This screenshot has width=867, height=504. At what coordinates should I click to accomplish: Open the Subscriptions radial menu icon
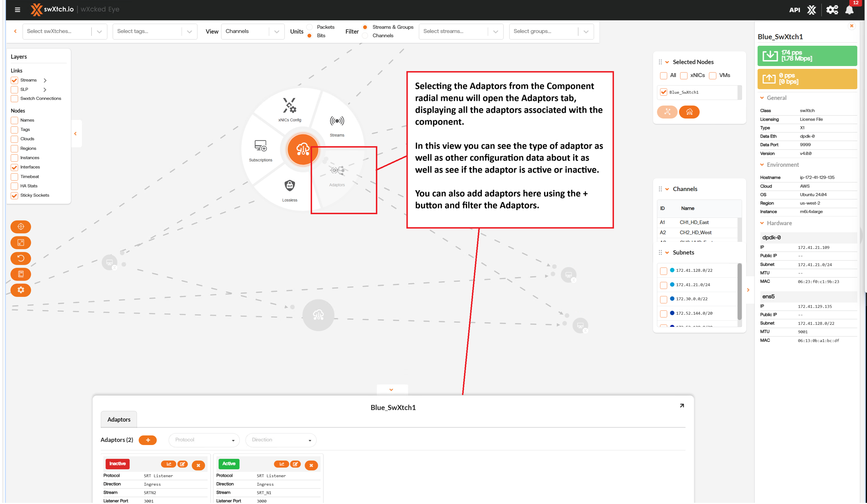pos(260,146)
